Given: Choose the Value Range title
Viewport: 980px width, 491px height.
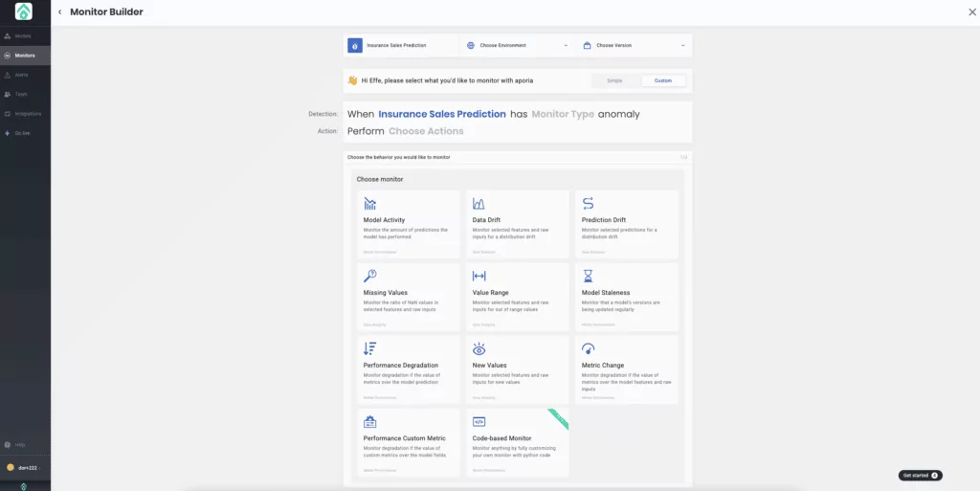Looking at the screenshot, I should click(x=491, y=292).
